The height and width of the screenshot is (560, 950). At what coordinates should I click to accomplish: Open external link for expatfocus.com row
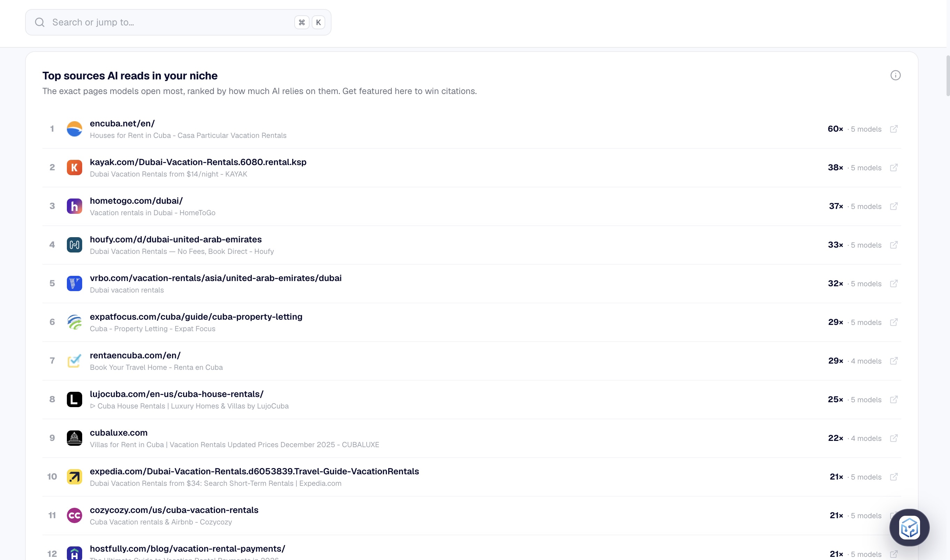[894, 322]
